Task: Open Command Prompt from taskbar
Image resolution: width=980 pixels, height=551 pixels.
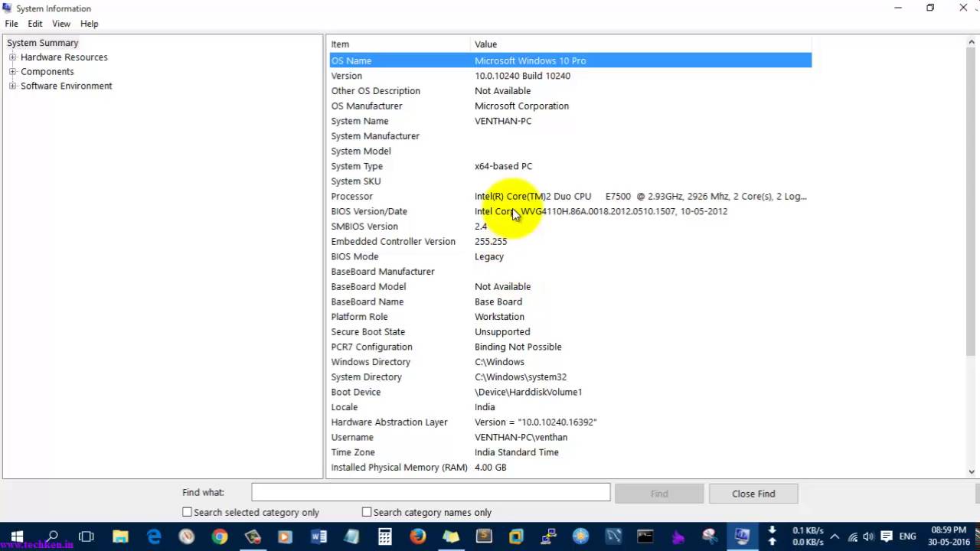Action: 645,536
